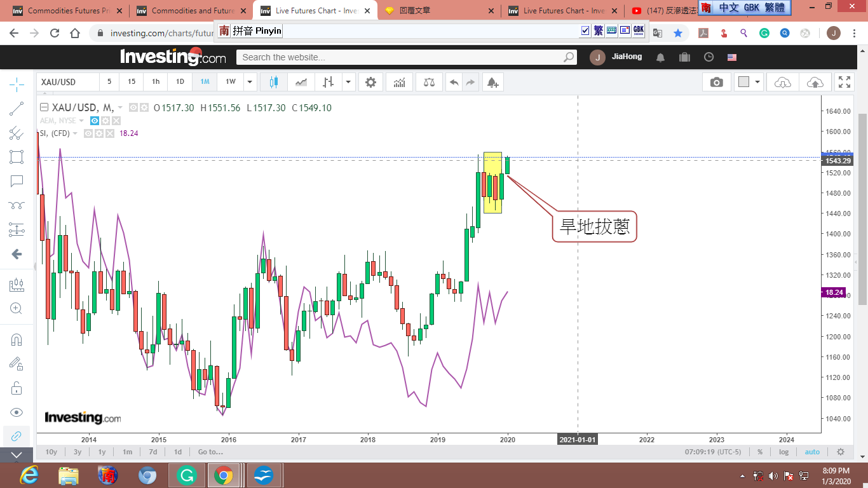Toggle the auto price scale
The image size is (868, 488).
pos(812,452)
